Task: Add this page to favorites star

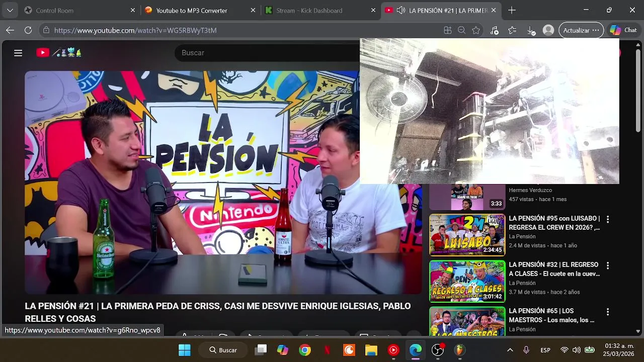Action: tap(476, 30)
